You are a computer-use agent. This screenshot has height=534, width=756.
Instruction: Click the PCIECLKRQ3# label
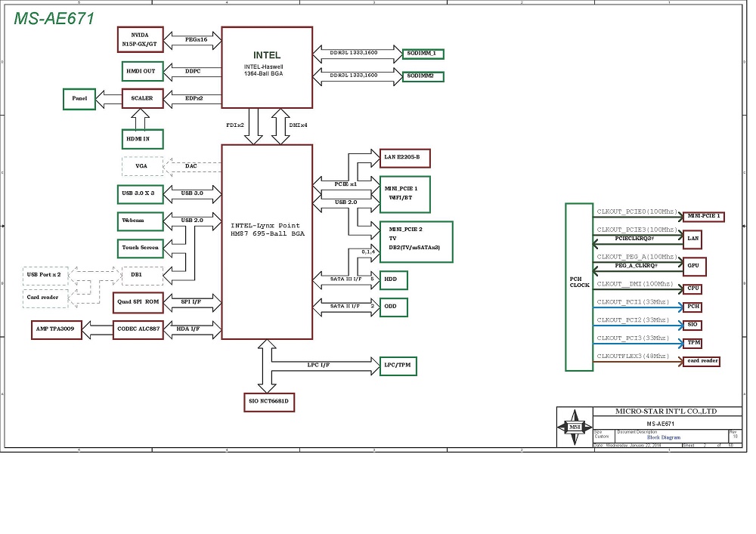(634, 239)
